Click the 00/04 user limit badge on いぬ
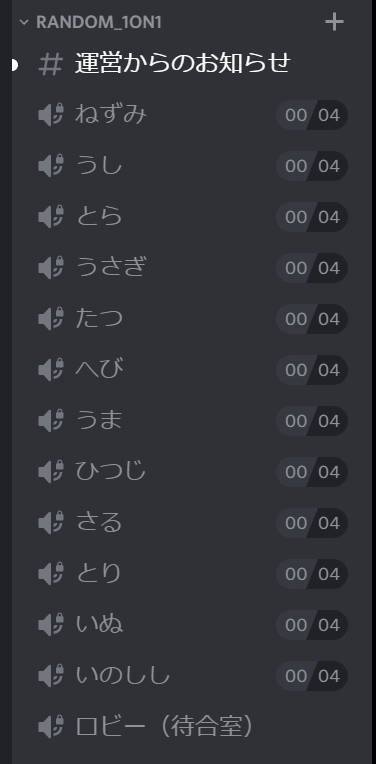 (x=312, y=625)
